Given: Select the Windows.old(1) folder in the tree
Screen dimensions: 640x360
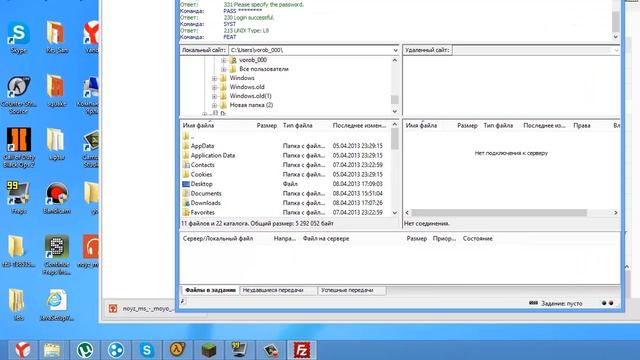Looking at the screenshot, I should coord(251,96).
